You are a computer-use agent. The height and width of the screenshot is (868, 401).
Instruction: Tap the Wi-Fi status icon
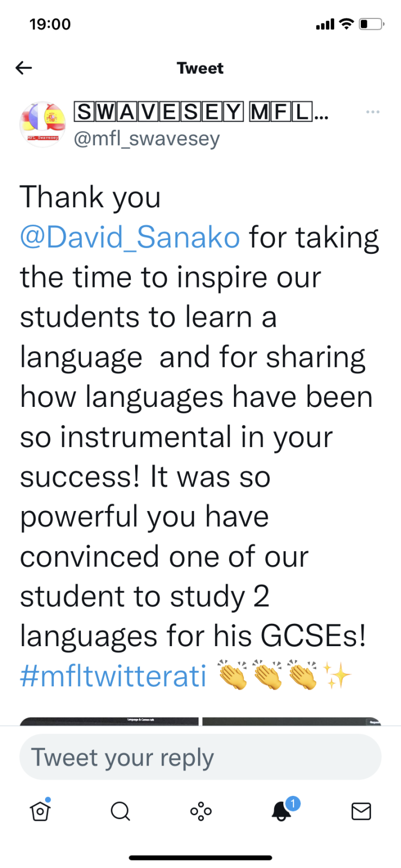pyautogui.click(x=346, y=24)
